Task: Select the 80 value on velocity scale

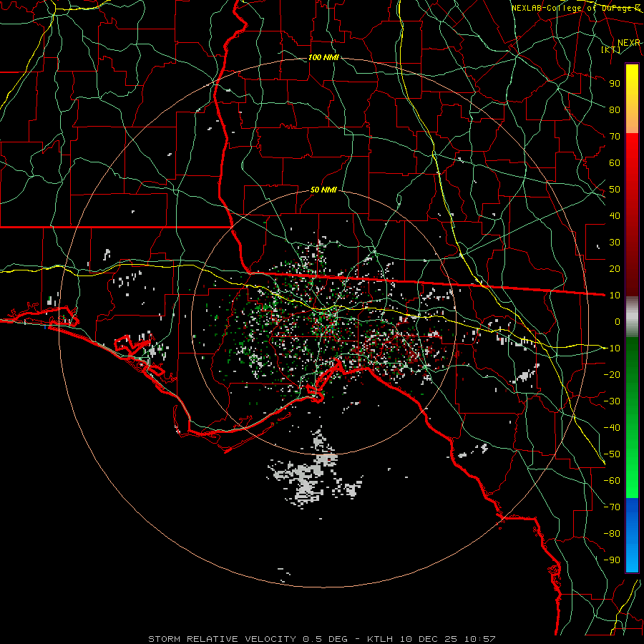Action: 615,109
